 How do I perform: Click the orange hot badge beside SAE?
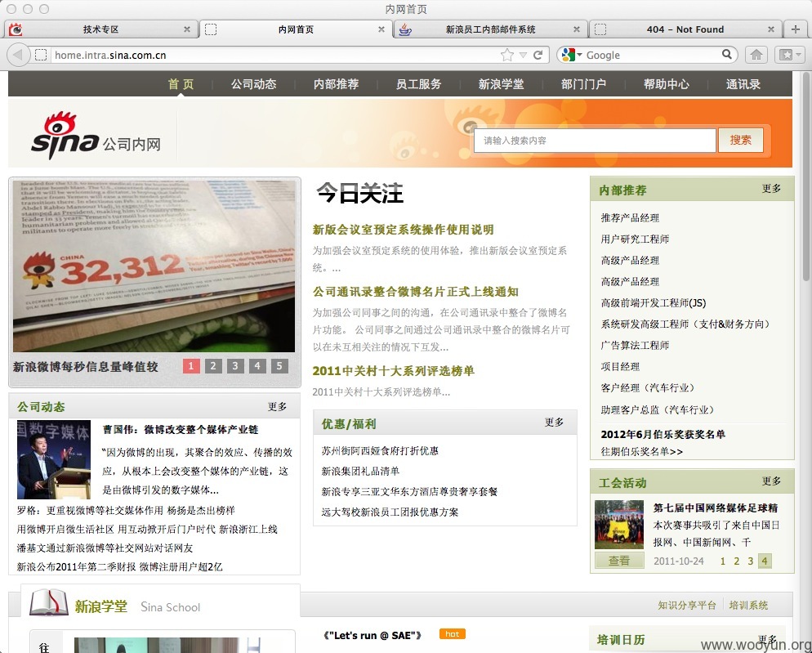(452, 634)
